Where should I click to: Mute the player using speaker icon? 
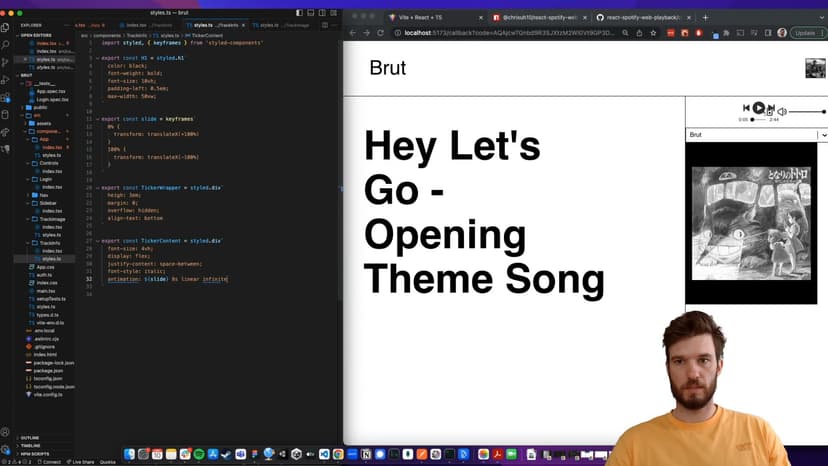tap(783, 111)
